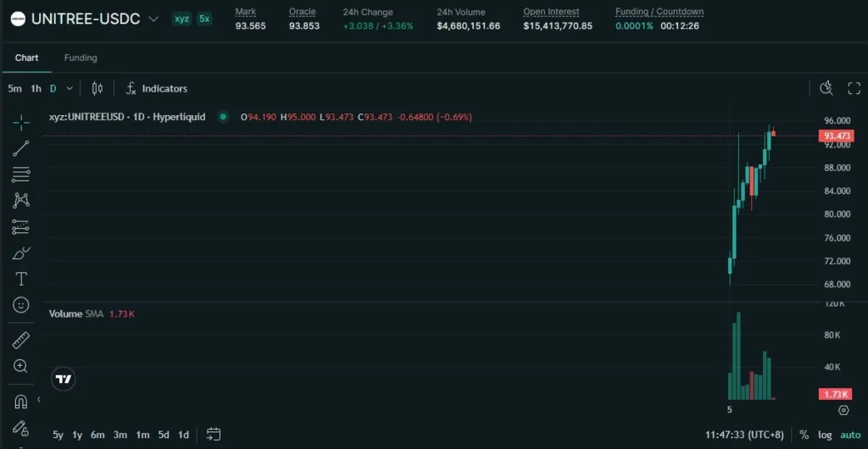Click the Open Interest $15,413,770.85

(x=558, y=26)
